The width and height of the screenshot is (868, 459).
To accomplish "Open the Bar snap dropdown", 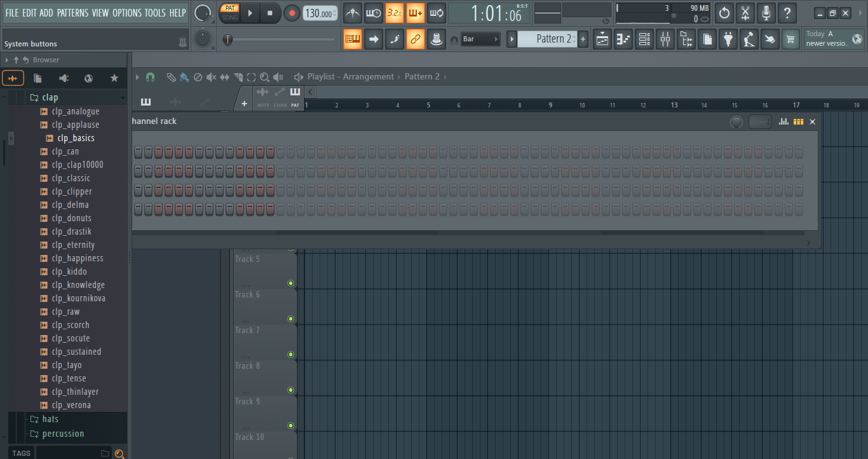I will click(x=480, y=39).
